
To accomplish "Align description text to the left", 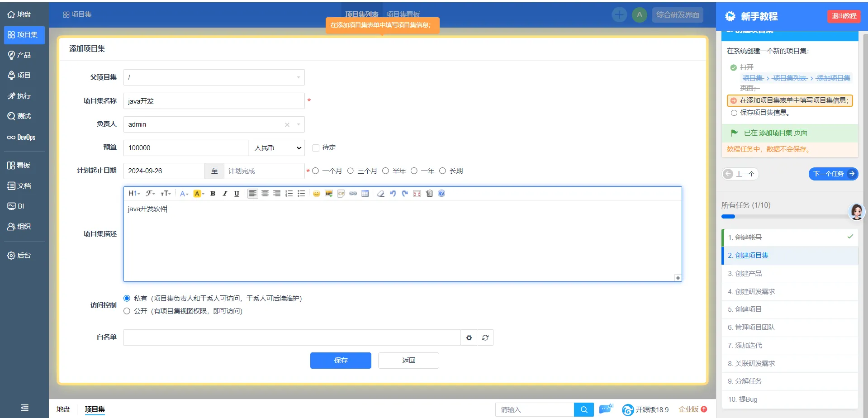I will click(253, 194).
